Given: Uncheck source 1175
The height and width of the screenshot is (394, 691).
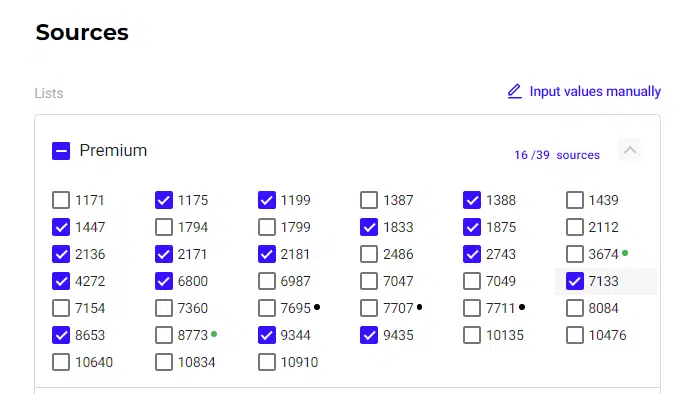Looking at the screenshot, I should click(x=164, y=200).
